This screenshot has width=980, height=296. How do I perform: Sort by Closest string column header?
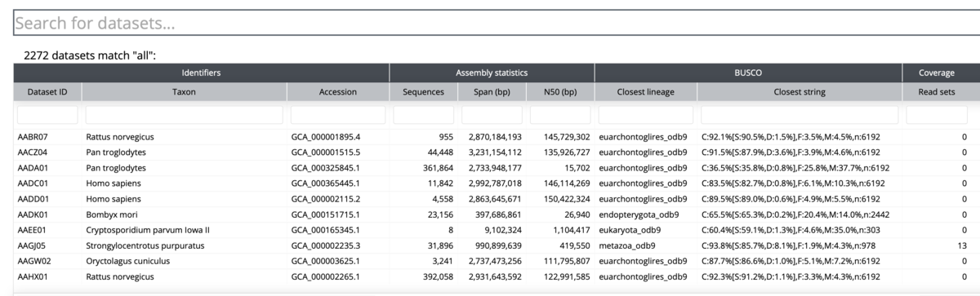pos(800,92)
